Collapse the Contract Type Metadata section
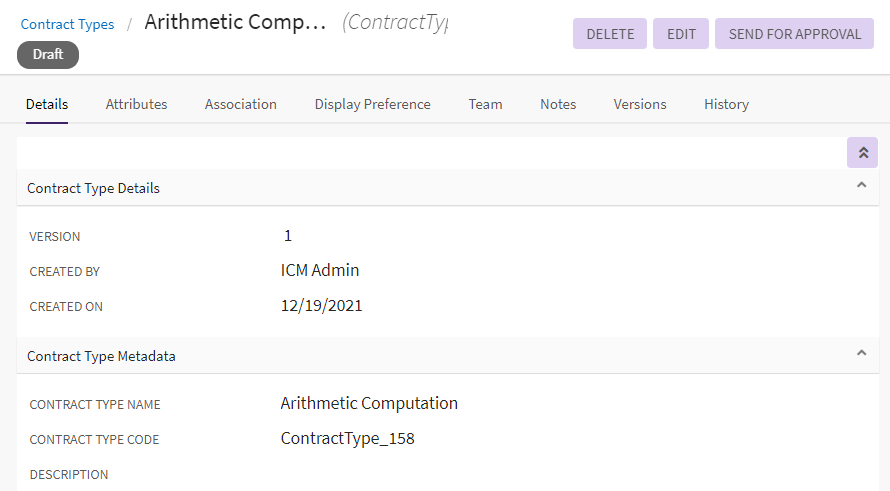Screen dimensions: 890x491 click(x=861, y=354)
